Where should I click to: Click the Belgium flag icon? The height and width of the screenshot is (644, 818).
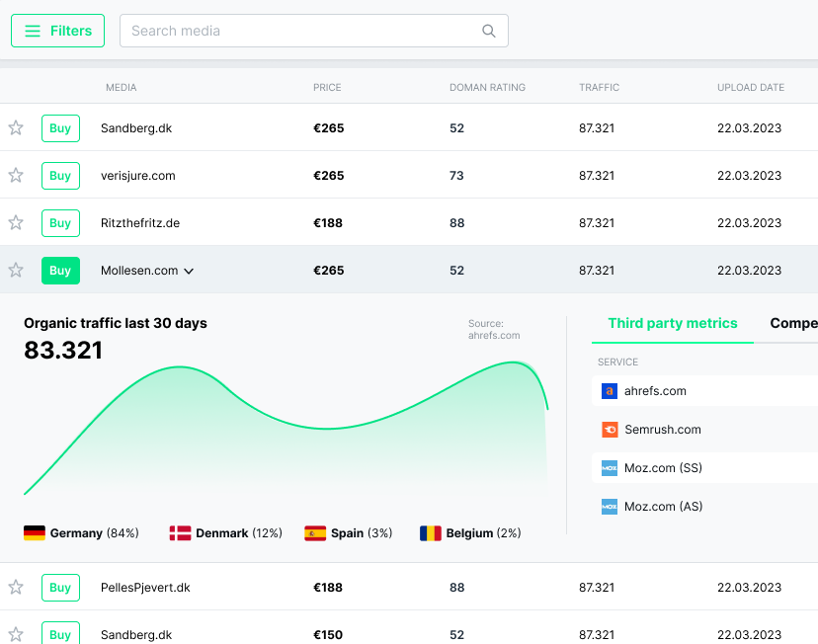tap(431, 533)
